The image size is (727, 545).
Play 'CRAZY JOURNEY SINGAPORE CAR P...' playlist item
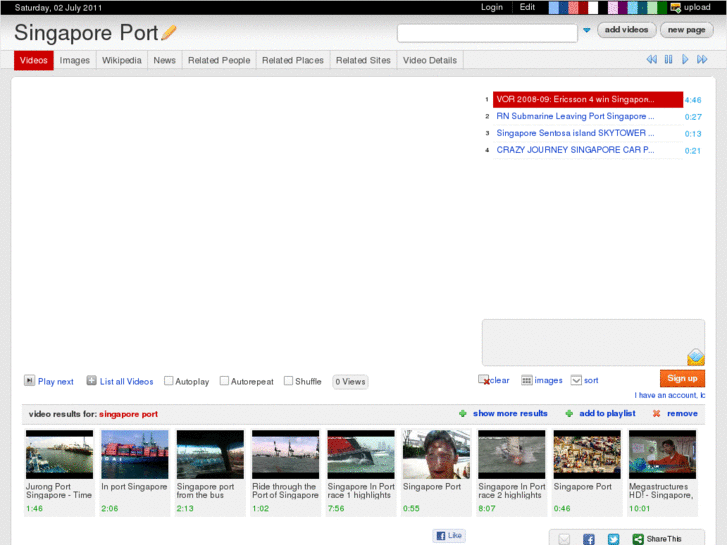tap(587, 150)
